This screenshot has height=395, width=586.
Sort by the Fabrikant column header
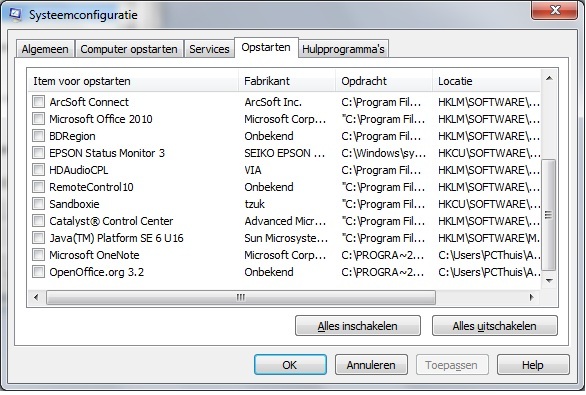pos(287,81)
